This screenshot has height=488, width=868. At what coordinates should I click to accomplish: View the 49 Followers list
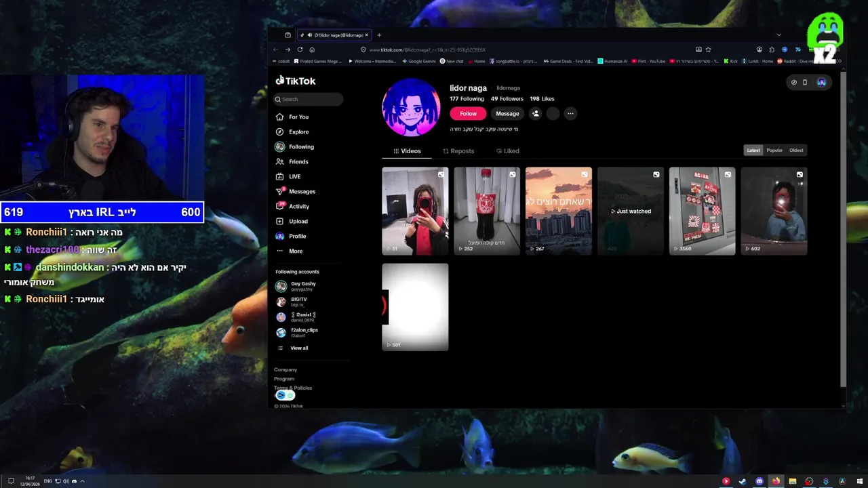[x=507, y=99]
